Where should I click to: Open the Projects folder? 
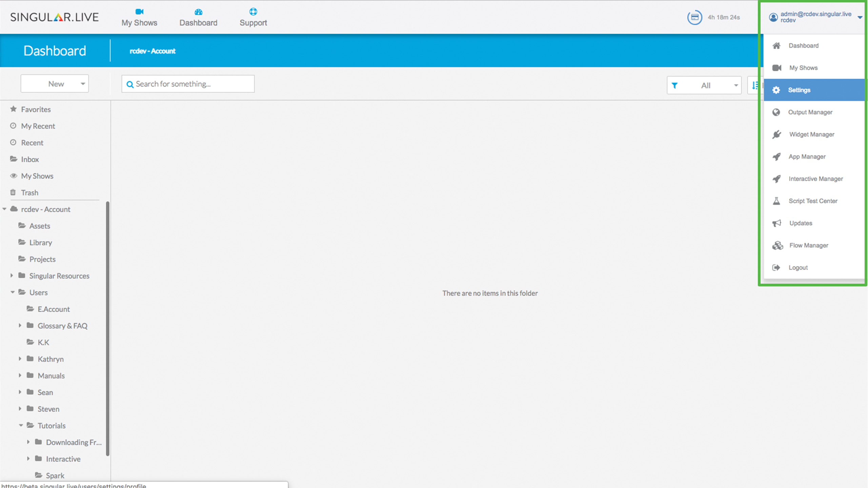pyautogui.click(x=42, y=259)
